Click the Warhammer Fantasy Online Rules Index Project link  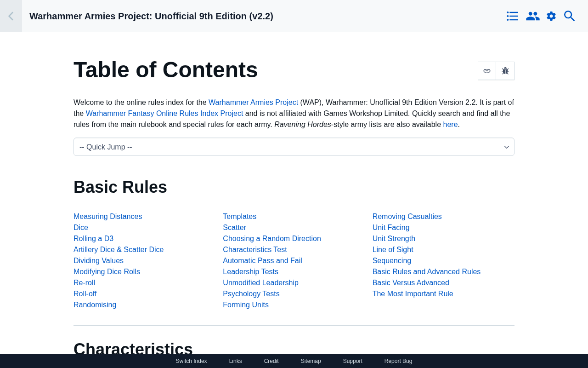click(164, 114)
